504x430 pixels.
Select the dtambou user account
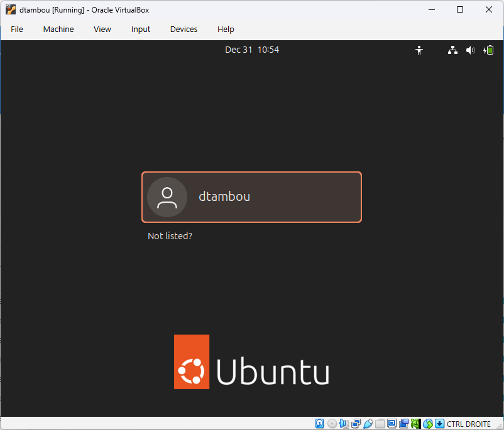tap(251, 197)
